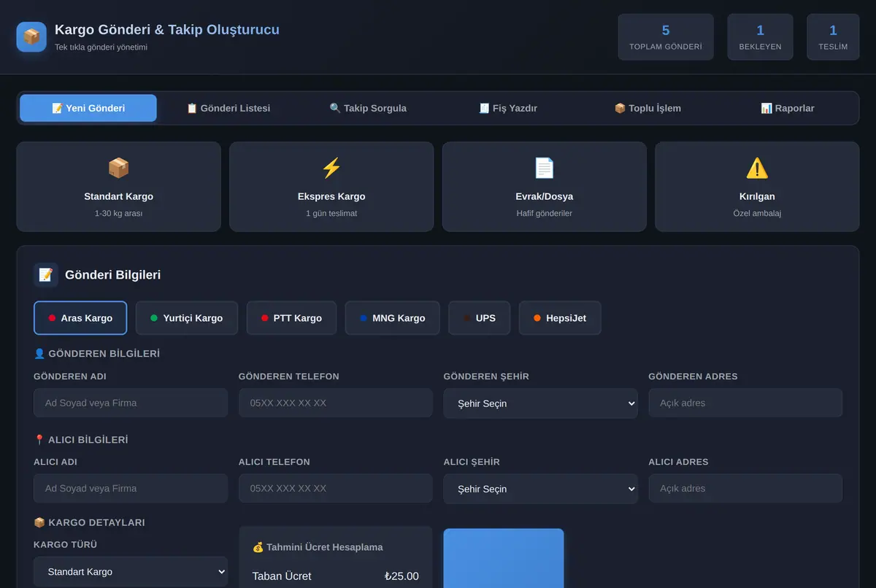Click the 'Hafif gönderiler' subtitle
Screen dimensions: 876x588
pos(545,214)
